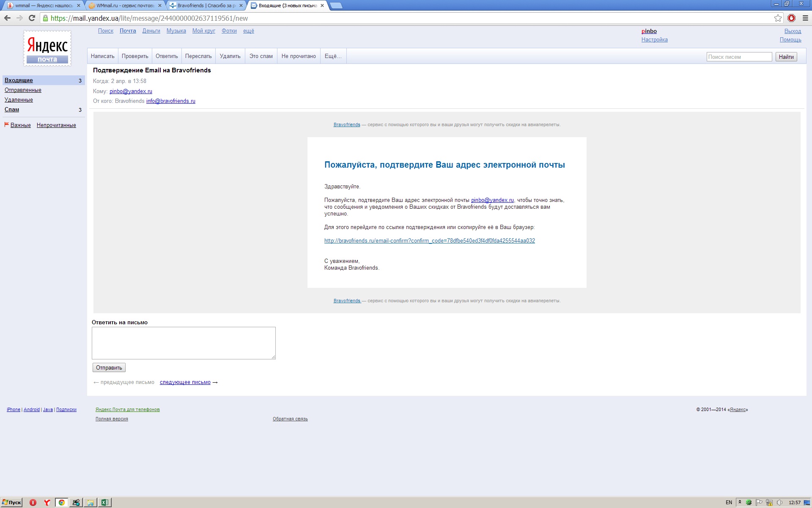Click the browser Forward arrow

[19, 18]
